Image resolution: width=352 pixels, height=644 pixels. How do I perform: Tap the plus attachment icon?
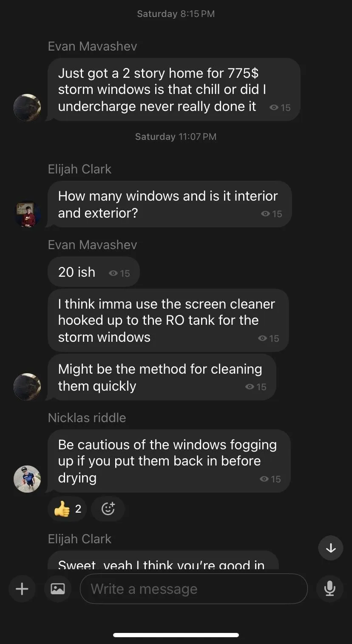tap(22, 589)
